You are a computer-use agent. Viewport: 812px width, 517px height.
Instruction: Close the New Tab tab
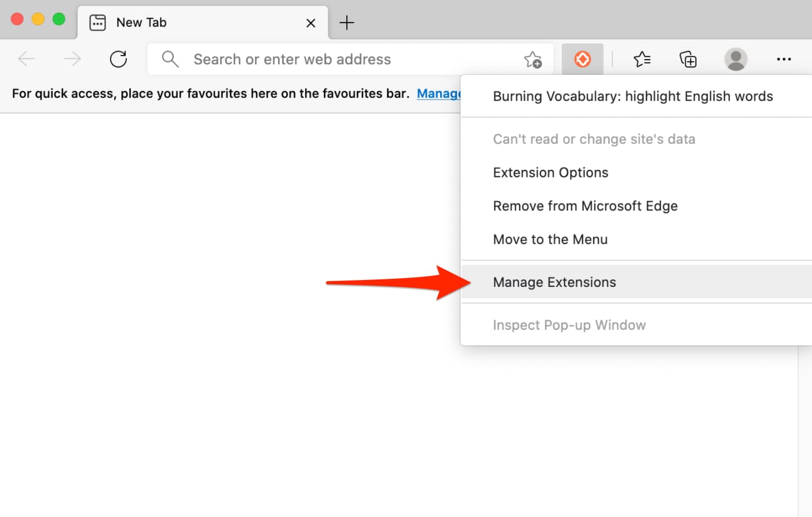[x=310, y=23]
